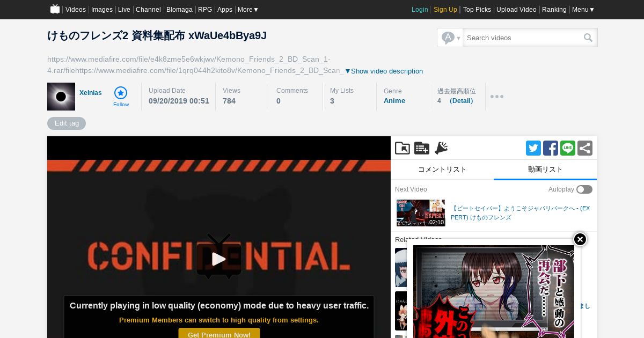Click the Login link
This screenshot has width=644, height=338.
point(420,10)
